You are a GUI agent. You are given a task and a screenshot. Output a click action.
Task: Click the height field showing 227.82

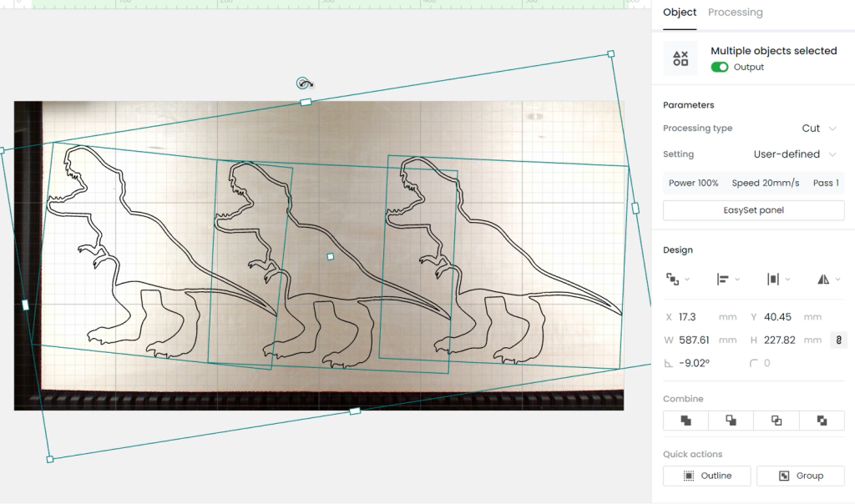coord(785,340)
